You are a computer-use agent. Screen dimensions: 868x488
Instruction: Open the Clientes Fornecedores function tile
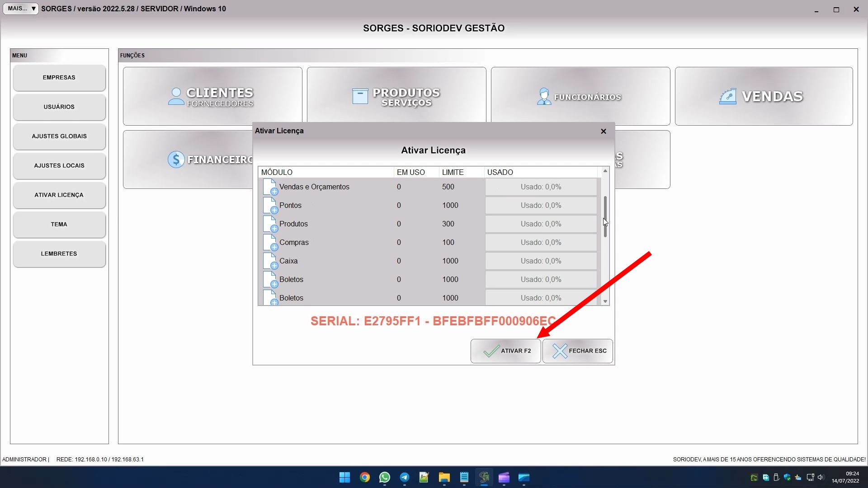[212, 96]
